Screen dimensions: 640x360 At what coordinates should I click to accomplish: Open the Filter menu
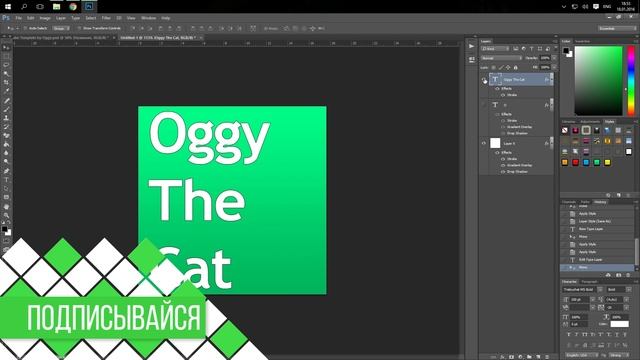[x=106, y=18]
